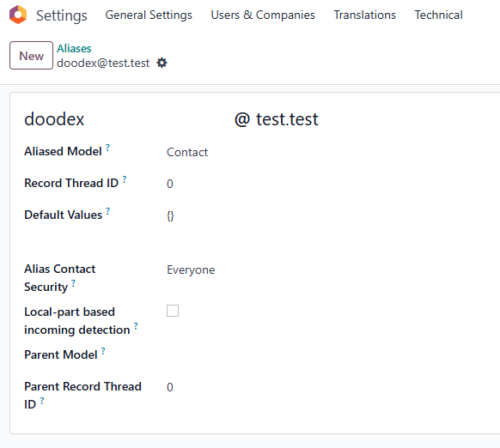Show help tooltip for Parent Model

pos(103,351)
